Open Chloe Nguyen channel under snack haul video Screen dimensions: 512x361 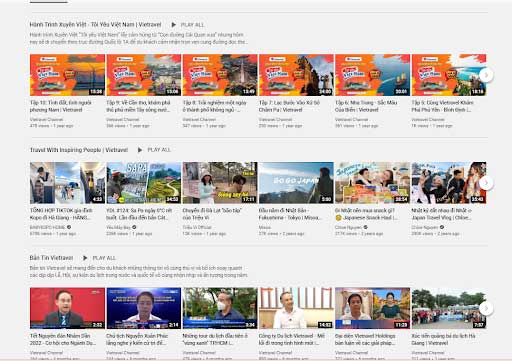pyautogui.click(x=348, y=227)
